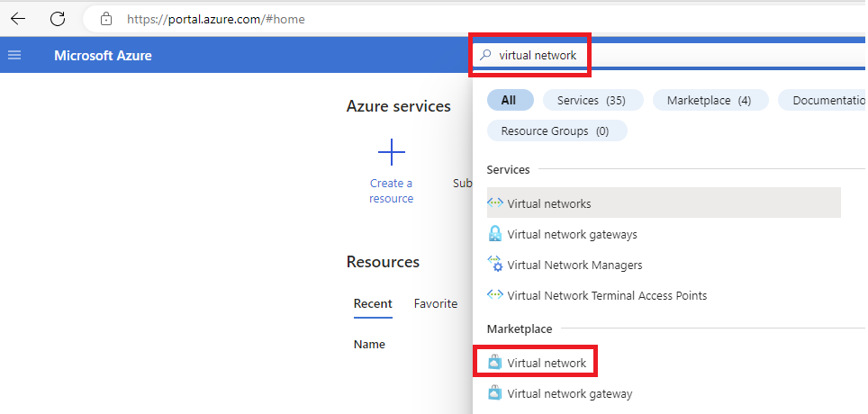Filter results by Marketplace (4)

[710, 100]
